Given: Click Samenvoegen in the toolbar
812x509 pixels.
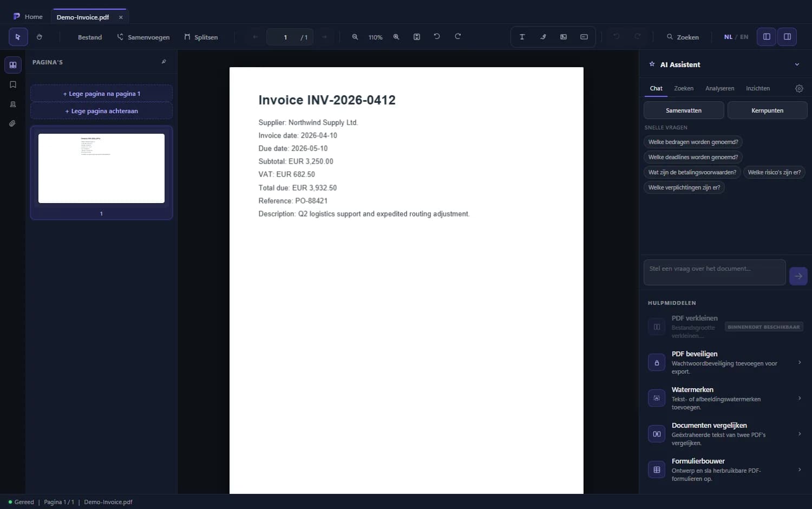Looking at the screenshot, I should [143, 37].
